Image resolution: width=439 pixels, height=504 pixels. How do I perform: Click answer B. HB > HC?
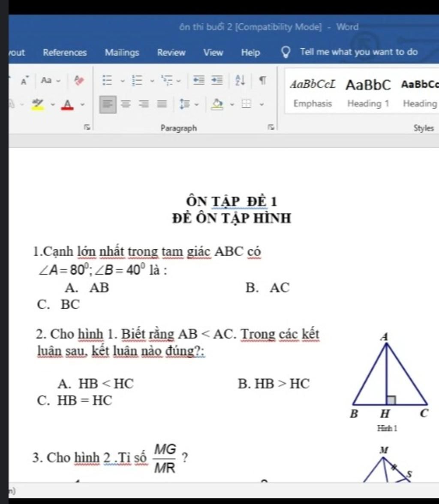tap(274, 384)
